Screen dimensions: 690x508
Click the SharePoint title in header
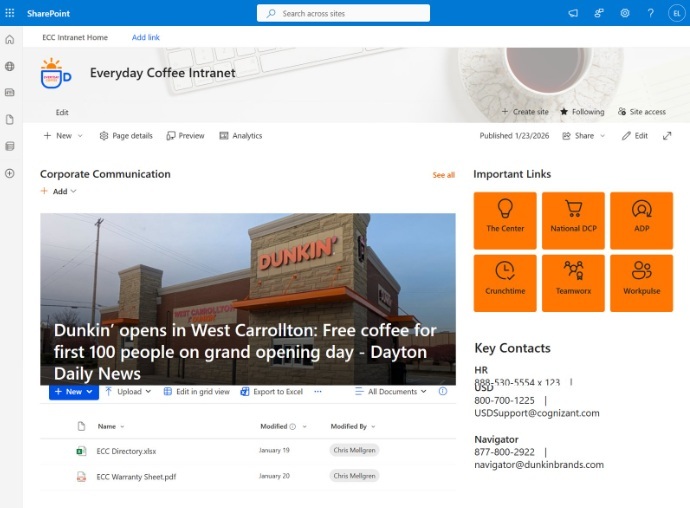click(x=48, y=13)
